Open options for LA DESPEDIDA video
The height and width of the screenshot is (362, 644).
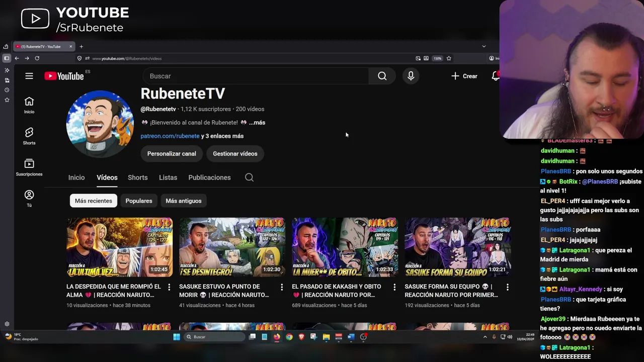(169, 287)
